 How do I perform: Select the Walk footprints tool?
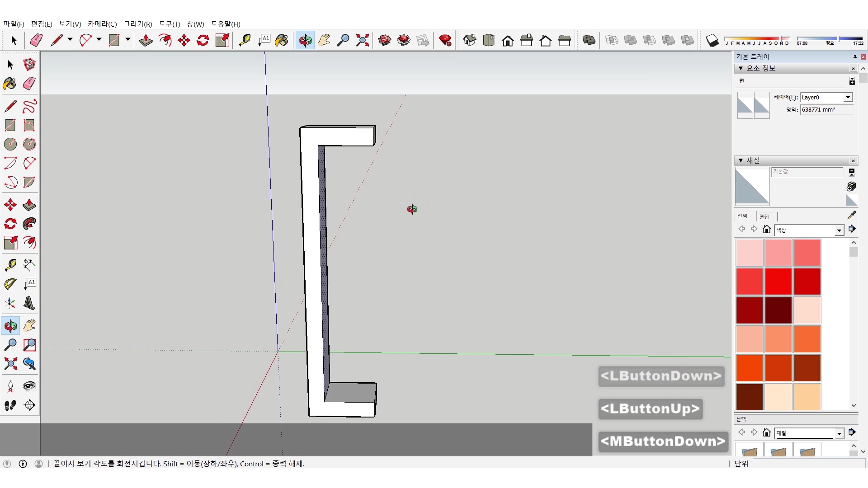pyautogui.click(x=10, y=405)
